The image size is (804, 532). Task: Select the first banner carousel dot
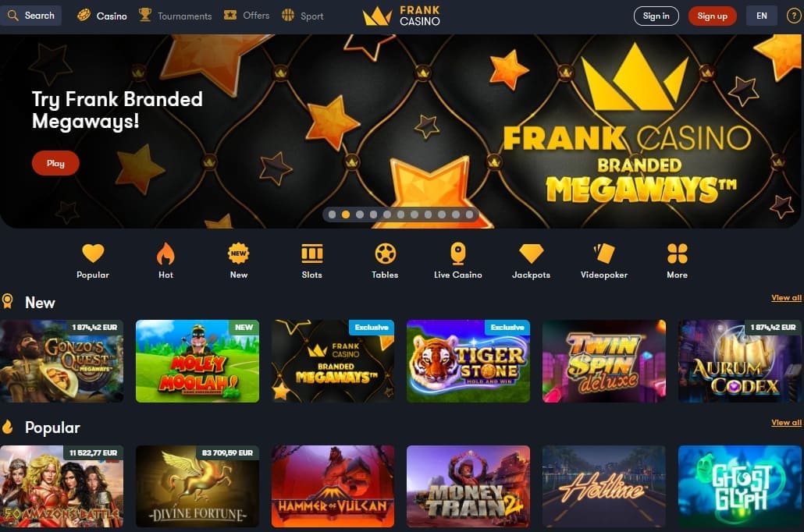point(333,215)
